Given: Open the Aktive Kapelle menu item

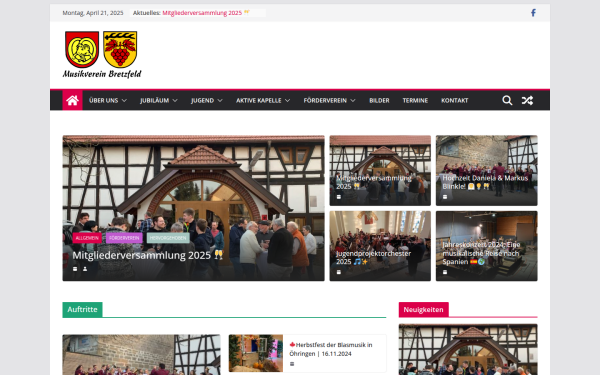Looking at the screenshot, I should (259, 100).
